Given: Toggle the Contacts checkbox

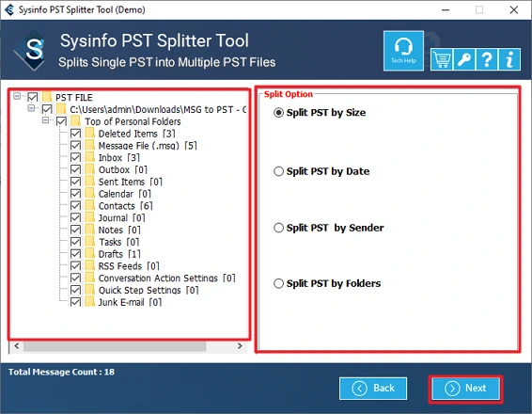Looking at the screenshot, I should pyautogui.click(x=75, y=205).
